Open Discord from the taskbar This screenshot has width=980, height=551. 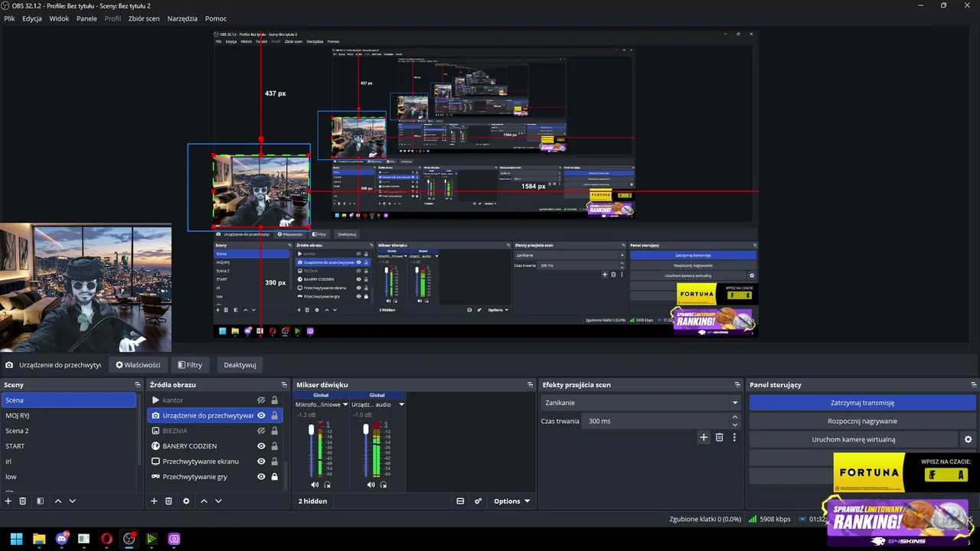[x=62, y=539]
